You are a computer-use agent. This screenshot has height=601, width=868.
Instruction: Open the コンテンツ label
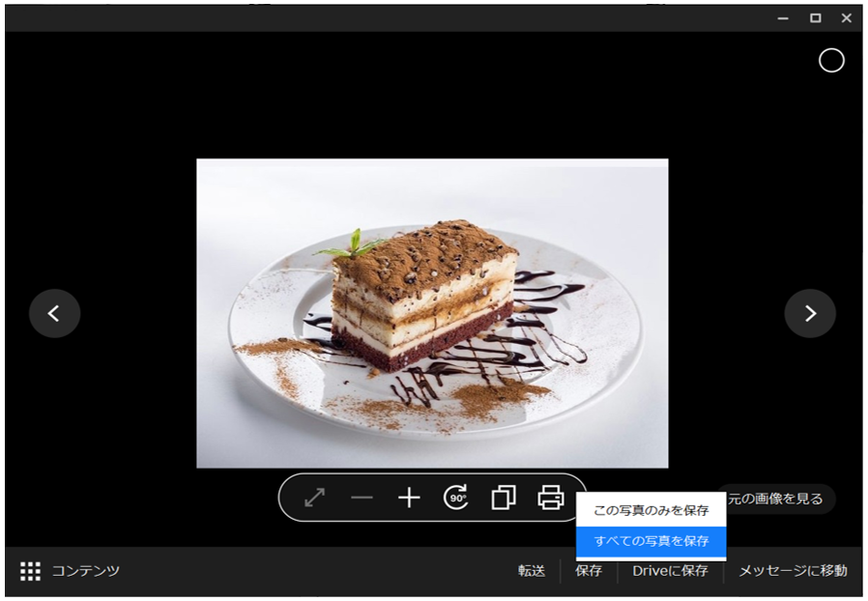86,571
